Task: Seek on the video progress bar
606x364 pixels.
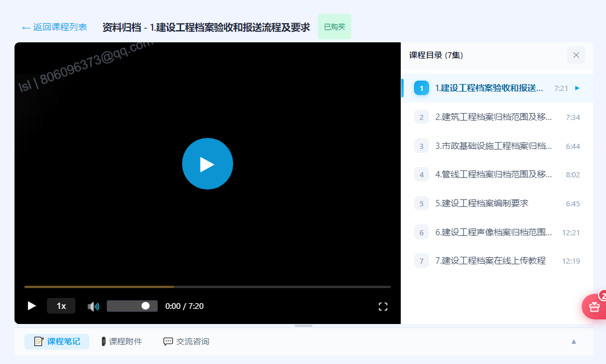Action: [208, 287]
